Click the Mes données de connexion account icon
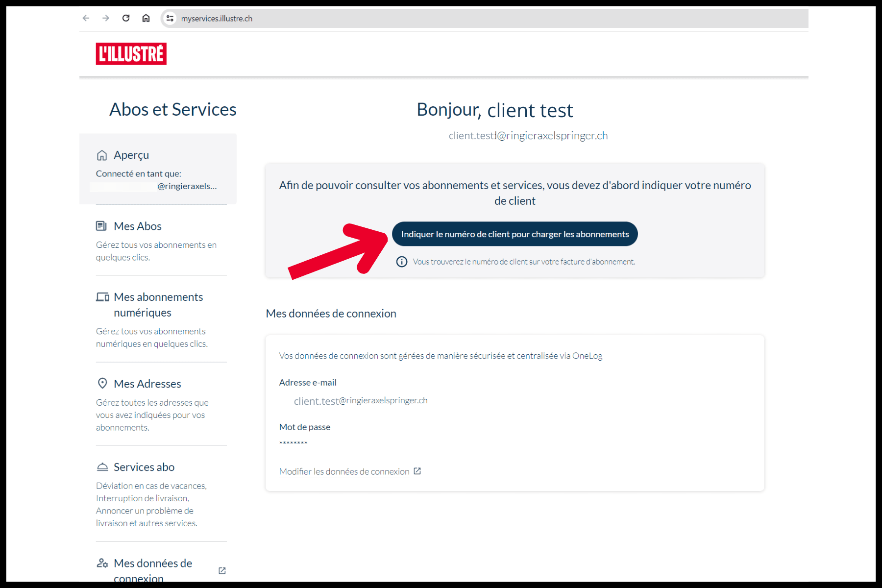Image resolution: width=882 pixels, height=588 pixels. pos(102,563)
